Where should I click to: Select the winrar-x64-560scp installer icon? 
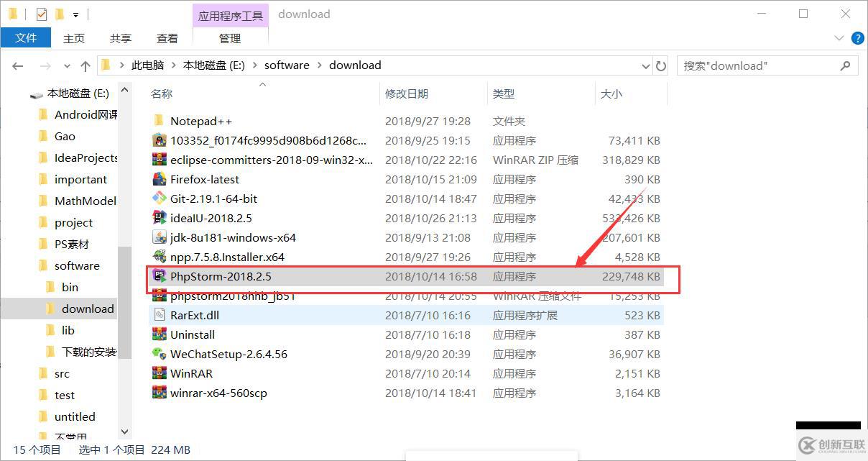point(160,393)
